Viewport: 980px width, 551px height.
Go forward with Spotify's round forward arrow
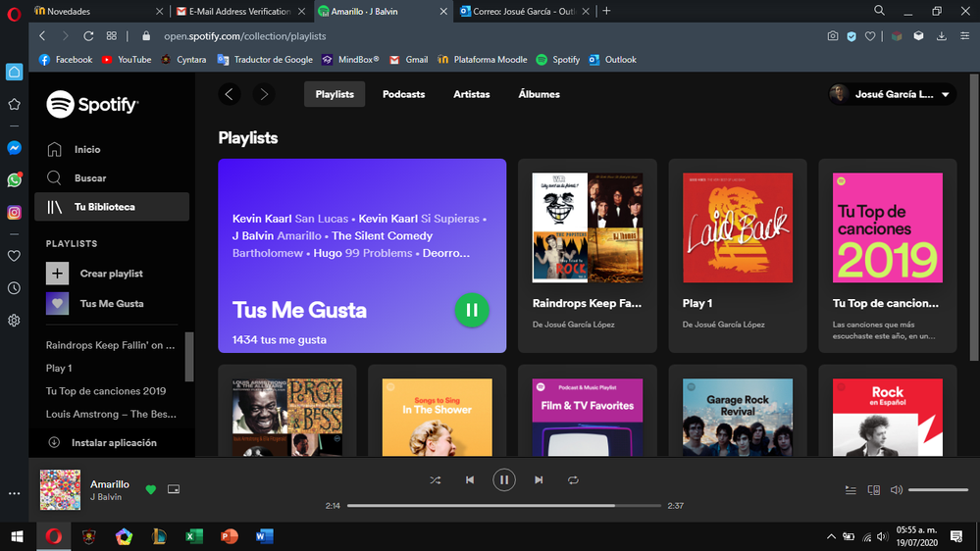coord(264,94)
